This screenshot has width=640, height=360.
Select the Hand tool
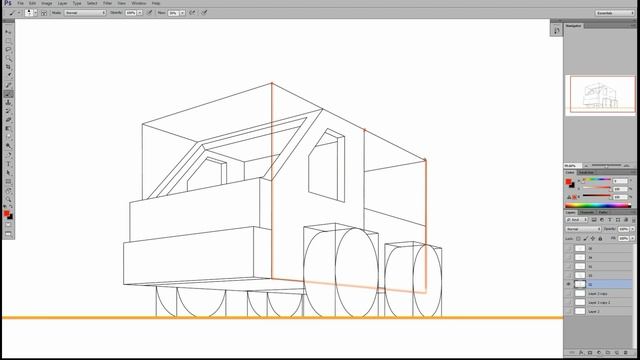tap(8, 191)
